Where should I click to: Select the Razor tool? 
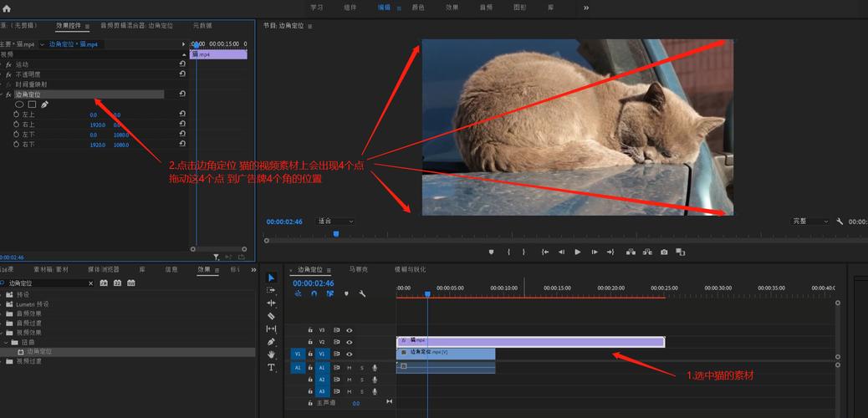271,316
